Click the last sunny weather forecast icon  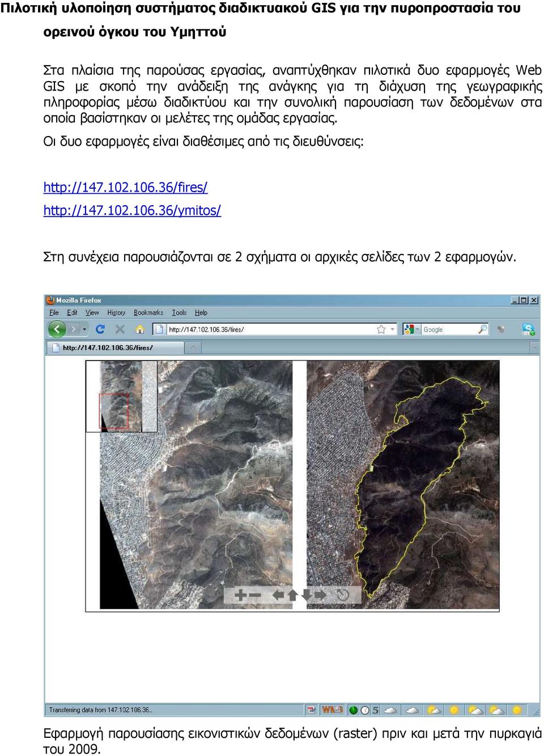pyautogui.click(x=516, y=710)
